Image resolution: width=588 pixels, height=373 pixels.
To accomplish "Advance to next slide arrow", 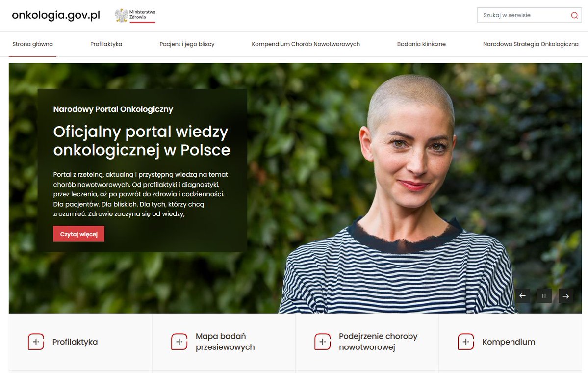I will 566,295.
